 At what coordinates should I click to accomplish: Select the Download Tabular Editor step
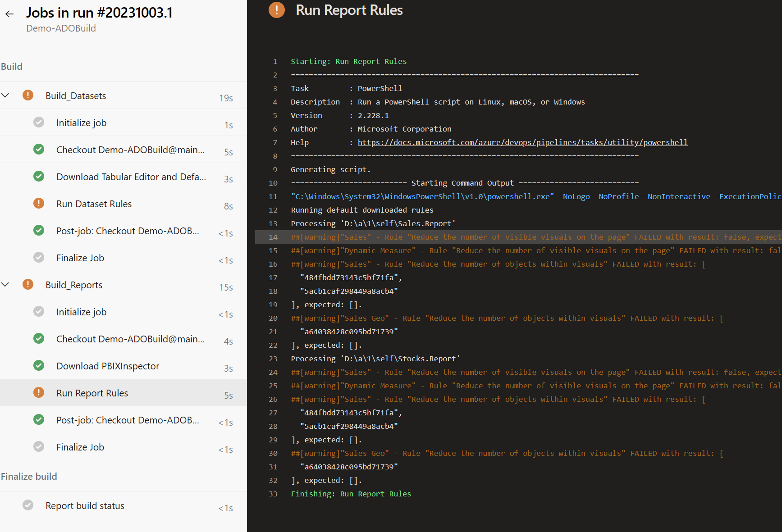tap(132, 177)
